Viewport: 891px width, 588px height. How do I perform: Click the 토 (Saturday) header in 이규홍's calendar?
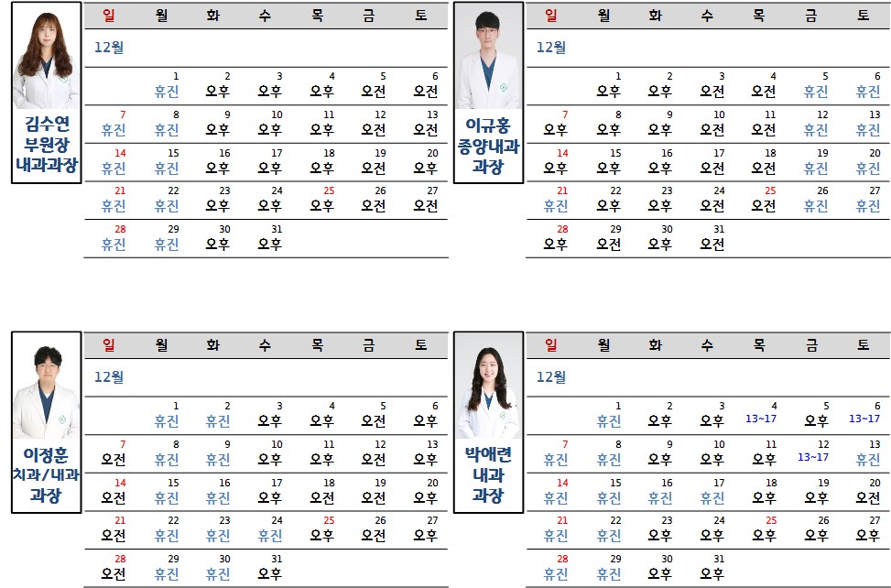point(863,15)
